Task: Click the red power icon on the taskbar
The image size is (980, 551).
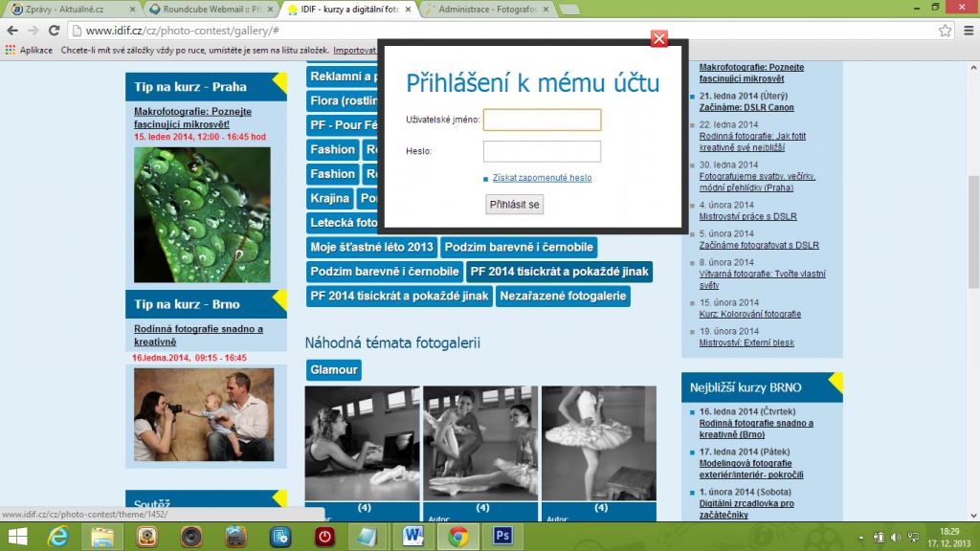Action: coord(324,537)
